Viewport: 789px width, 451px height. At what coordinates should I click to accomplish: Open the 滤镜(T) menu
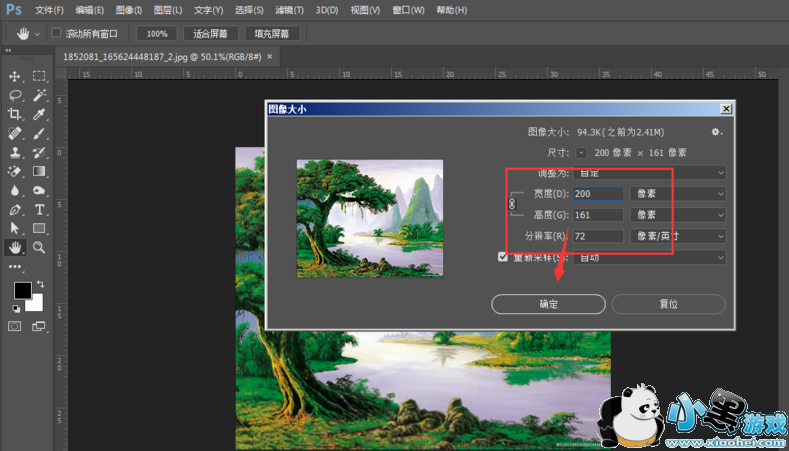pos(289,10)
